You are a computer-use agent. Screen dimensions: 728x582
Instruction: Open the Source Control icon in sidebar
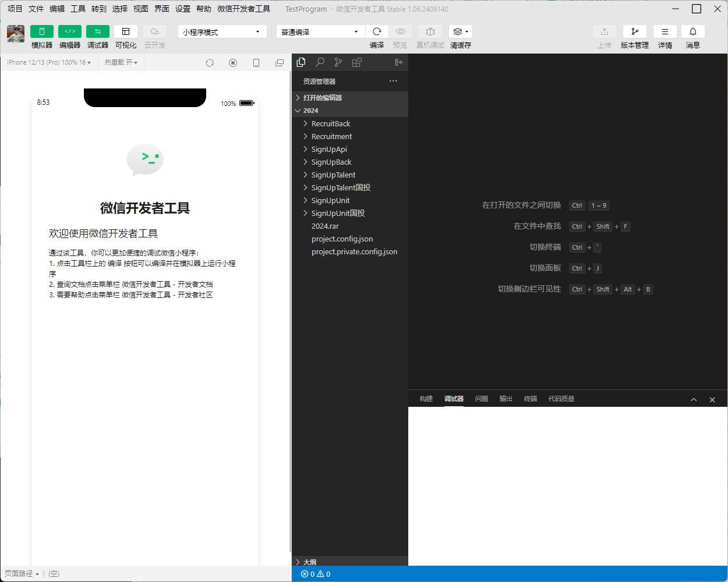(x=338, y=62)
